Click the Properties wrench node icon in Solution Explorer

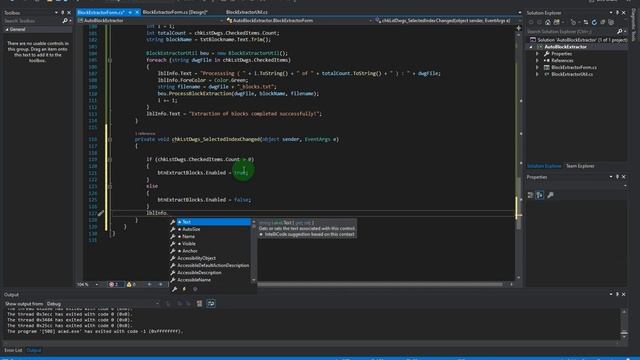547,53
